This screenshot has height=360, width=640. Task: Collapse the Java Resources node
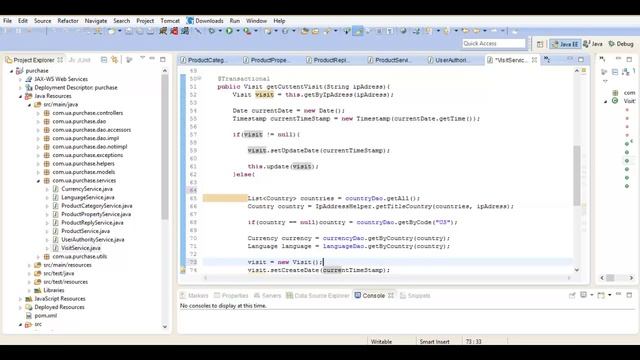(20, 96)
